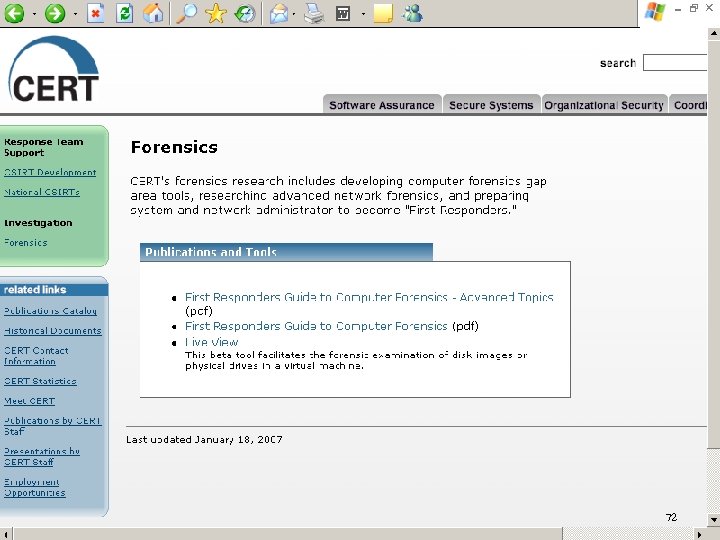Click the horizontal scrollbar left arrow

point(6,534)
